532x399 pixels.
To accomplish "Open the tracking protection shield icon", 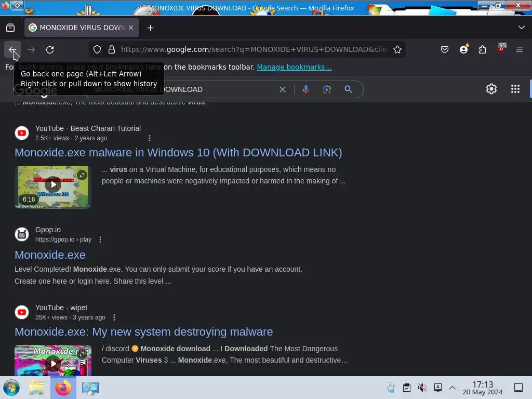I will click(x=97, y=49).
